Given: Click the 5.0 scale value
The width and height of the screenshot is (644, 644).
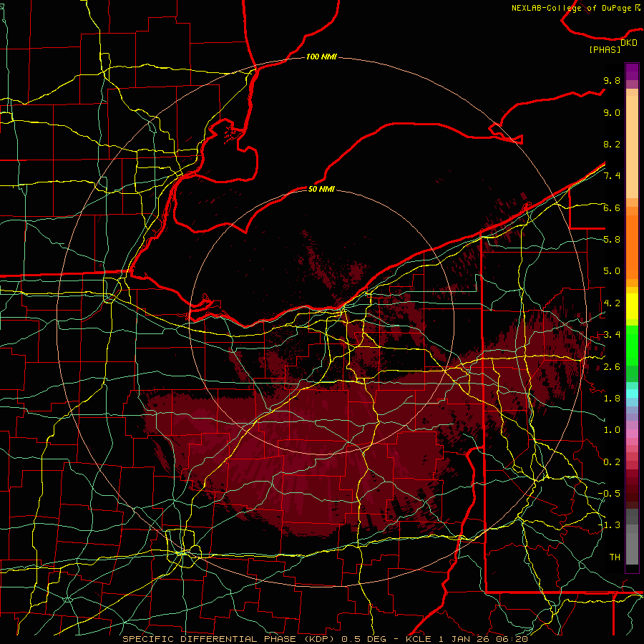Looking at the screenshot, I should tap(612, 271).
